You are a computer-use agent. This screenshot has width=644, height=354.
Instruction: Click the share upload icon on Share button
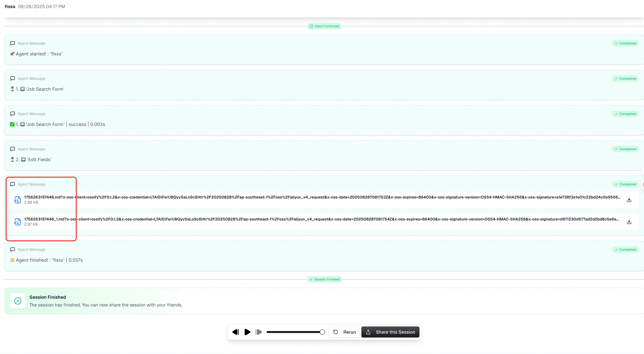[368, 332]
